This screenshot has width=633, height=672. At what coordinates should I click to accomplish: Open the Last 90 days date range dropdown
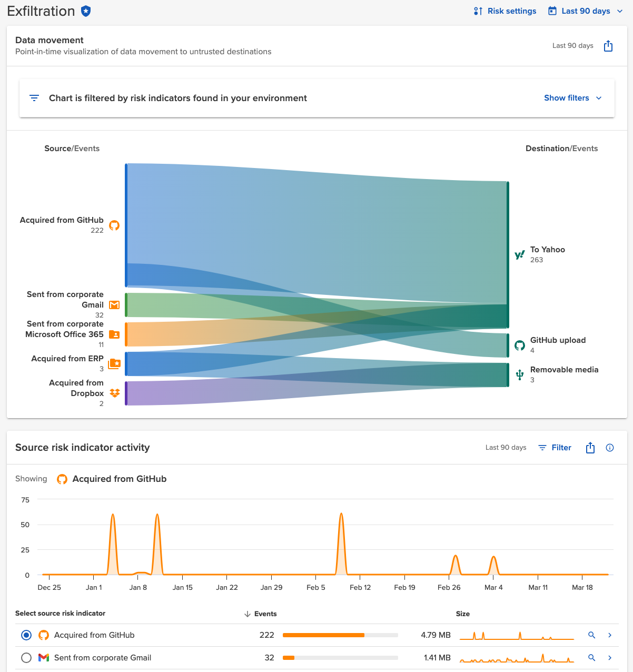[585, 11]
